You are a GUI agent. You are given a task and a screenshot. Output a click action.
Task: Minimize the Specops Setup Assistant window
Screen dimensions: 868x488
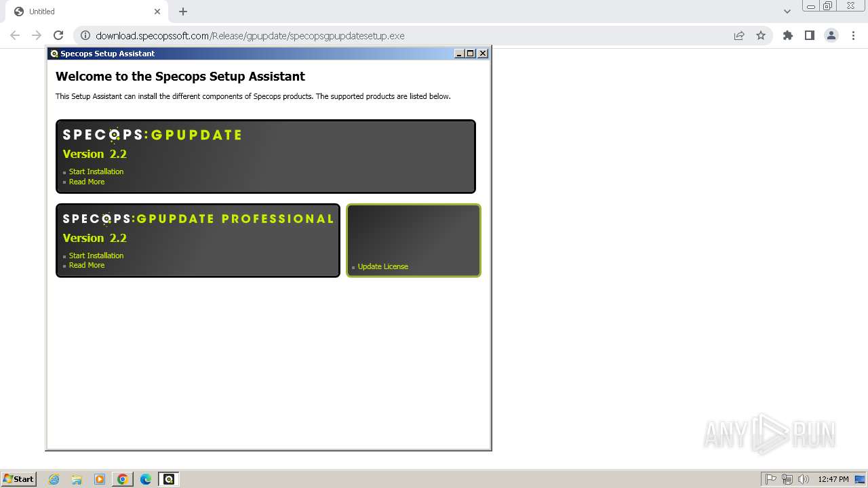459,54
